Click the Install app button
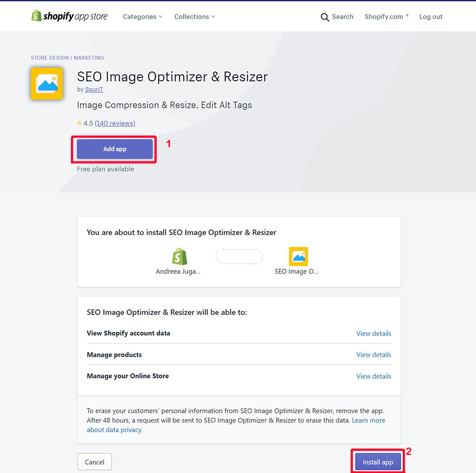The height and width of the screenshot is (473, 476). click(378, 462)
